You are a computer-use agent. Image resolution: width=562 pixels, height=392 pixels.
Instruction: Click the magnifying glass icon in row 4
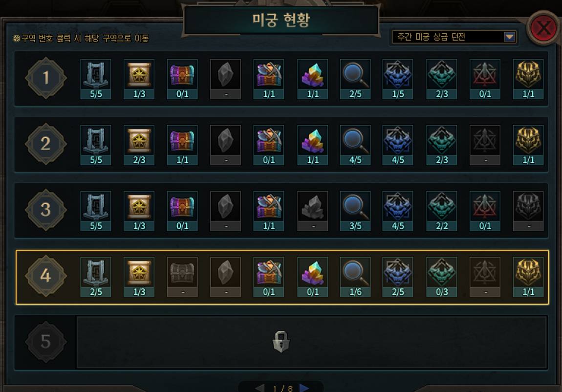coord(355,277)
